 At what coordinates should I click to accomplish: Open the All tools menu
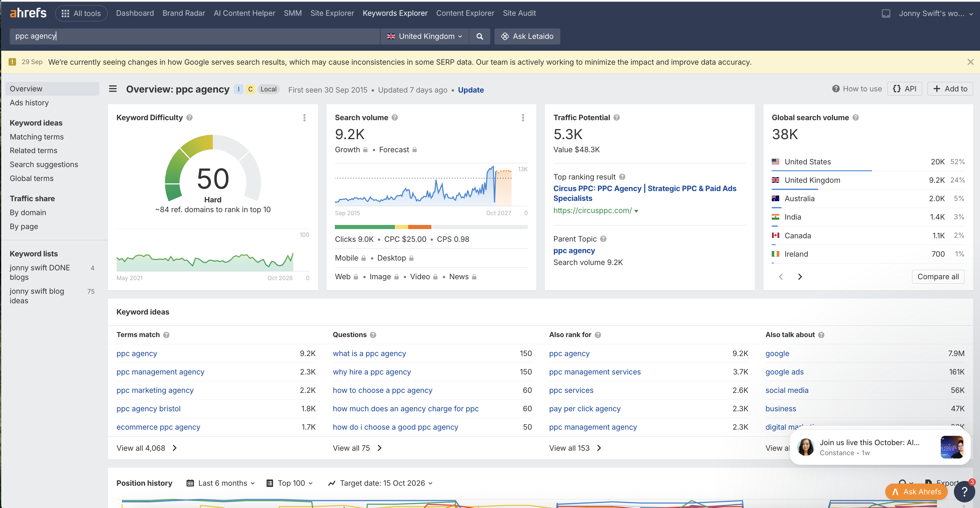pos(81,13)
